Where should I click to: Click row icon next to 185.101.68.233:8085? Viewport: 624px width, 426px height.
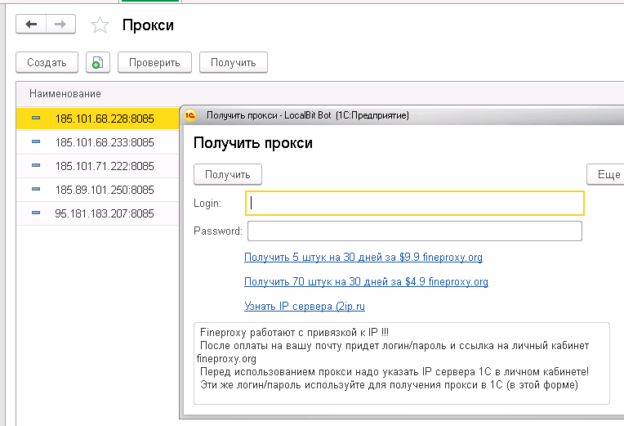coord(36,142)
